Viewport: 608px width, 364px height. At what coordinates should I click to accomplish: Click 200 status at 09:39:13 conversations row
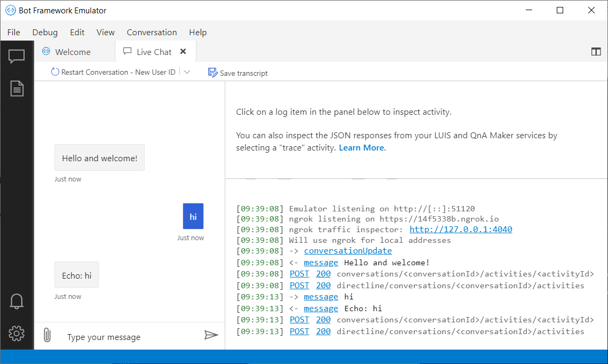(x=323, y=319)
